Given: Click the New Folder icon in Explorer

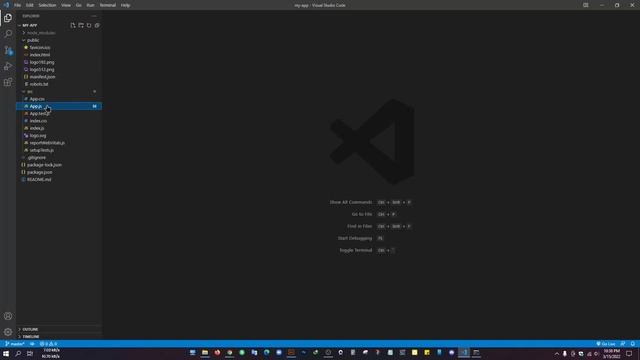Looking at the screenshot, I should point(81,25).
